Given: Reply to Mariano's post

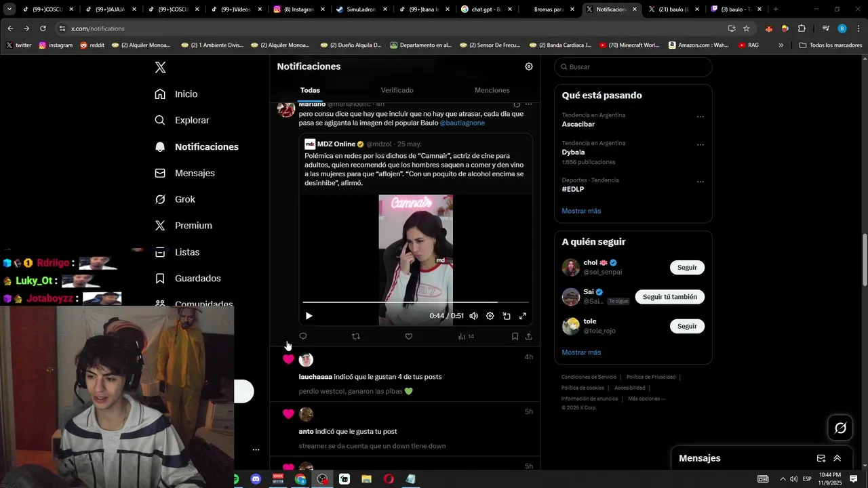Looking at the screenshot, I should pyautogui.click(x=303, y=336).
